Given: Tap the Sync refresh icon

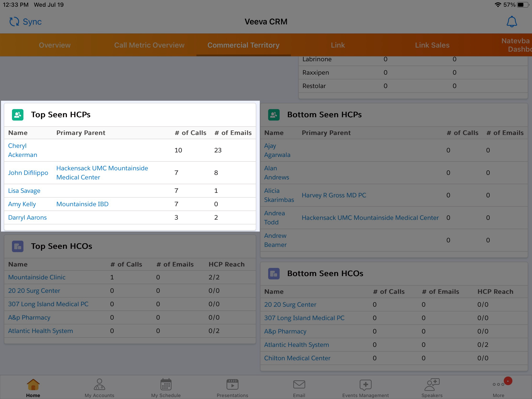Looking at the screenshot, I should point(14,22).
